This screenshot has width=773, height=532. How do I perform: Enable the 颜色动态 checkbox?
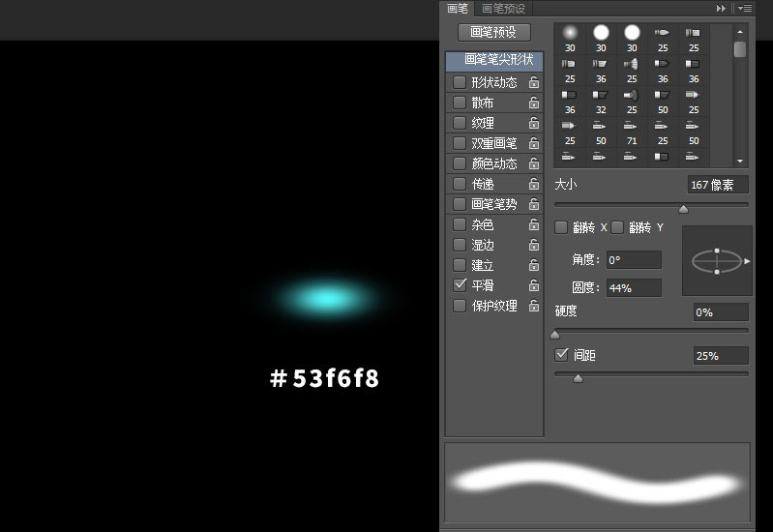pyautogui.click(x=460, y=163)
